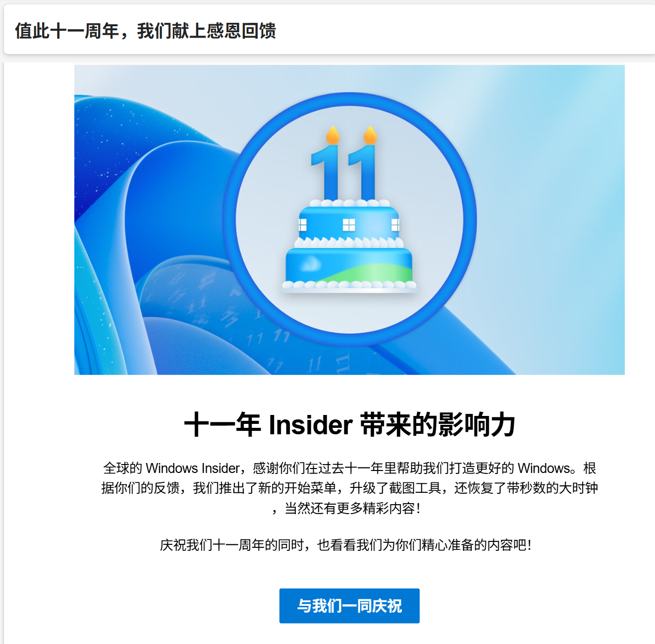Click the left candle flame
Viewport: 655px width, 644px height.
click(x=333, y=135)
